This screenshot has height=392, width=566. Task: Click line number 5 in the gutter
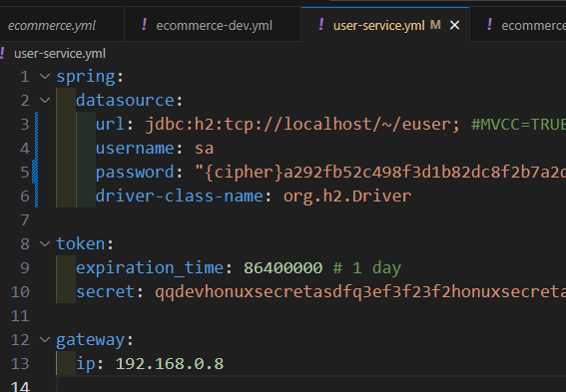[x=25, y=173]
